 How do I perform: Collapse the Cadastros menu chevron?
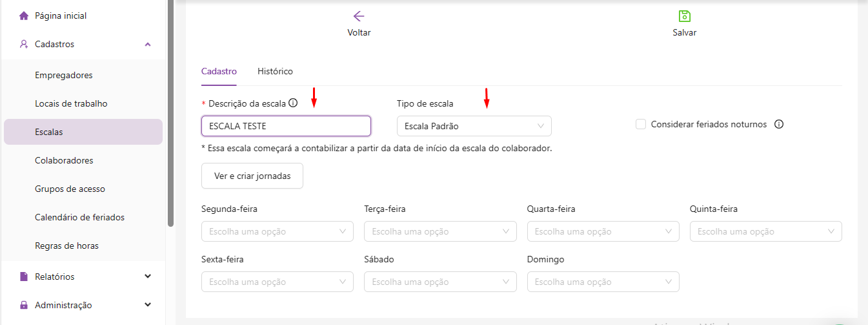click(148, 45)
